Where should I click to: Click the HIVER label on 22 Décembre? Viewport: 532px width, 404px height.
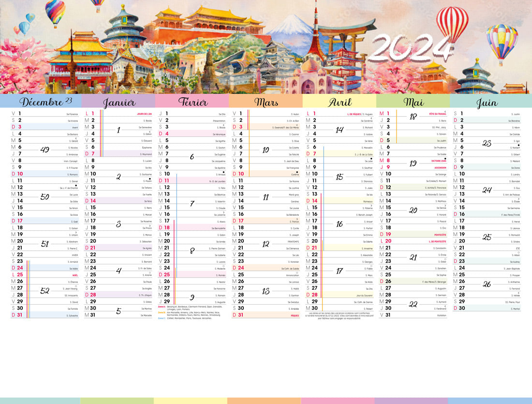point(74,255)
